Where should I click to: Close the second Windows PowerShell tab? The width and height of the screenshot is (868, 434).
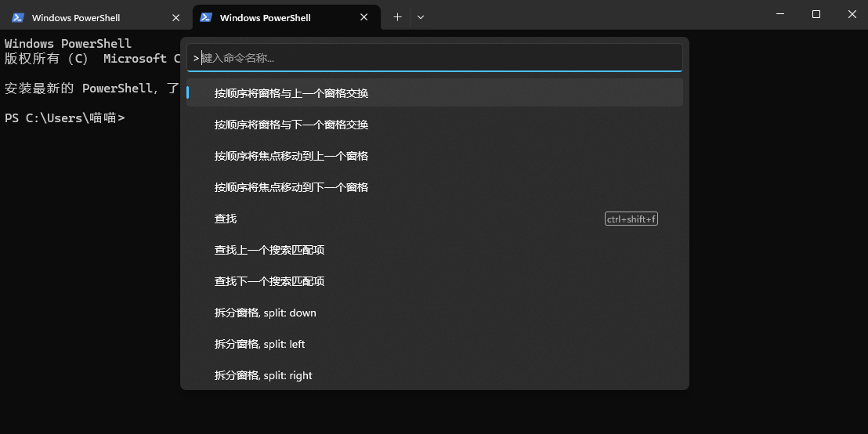click(x=363, y=18)
